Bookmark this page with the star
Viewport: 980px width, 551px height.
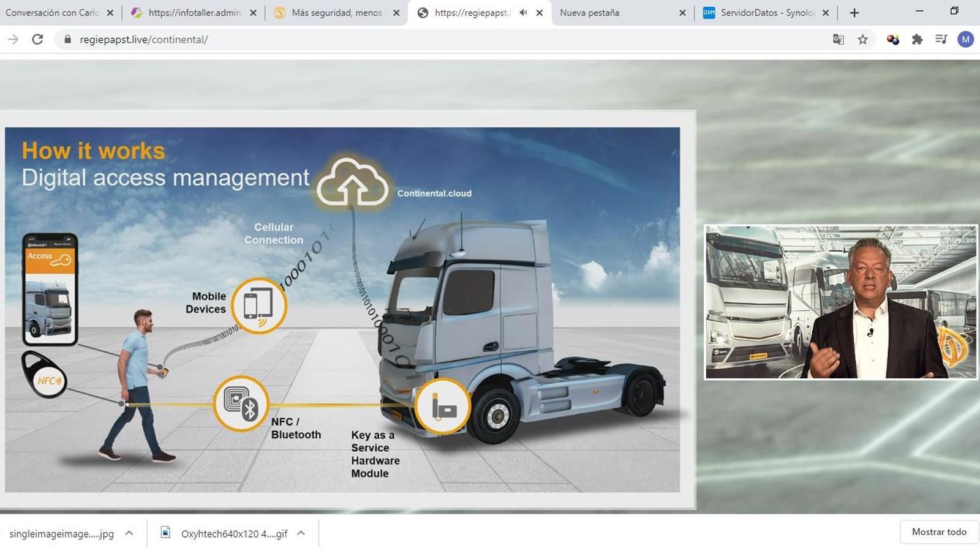tap(862, 40)
